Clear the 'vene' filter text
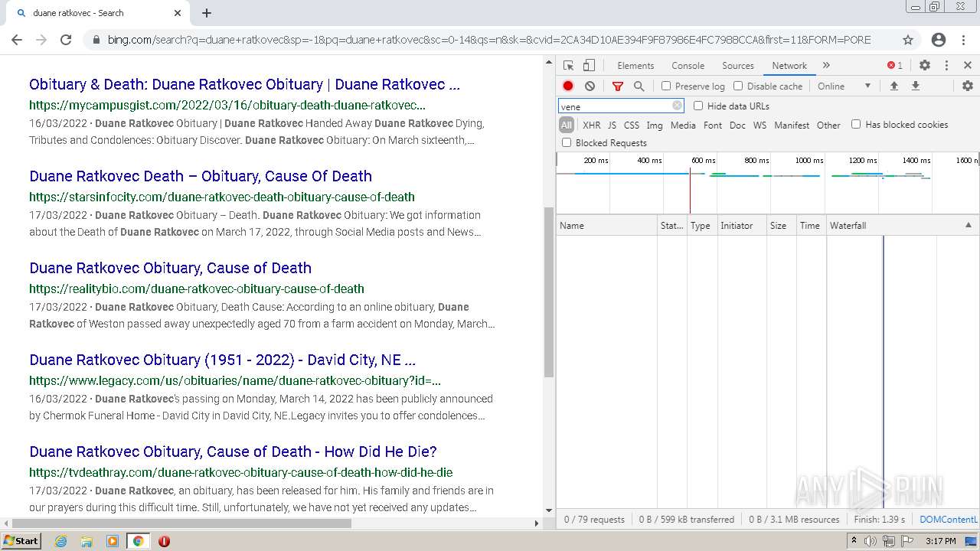Screen dimensions: 980x551 [x=677, y=106]
